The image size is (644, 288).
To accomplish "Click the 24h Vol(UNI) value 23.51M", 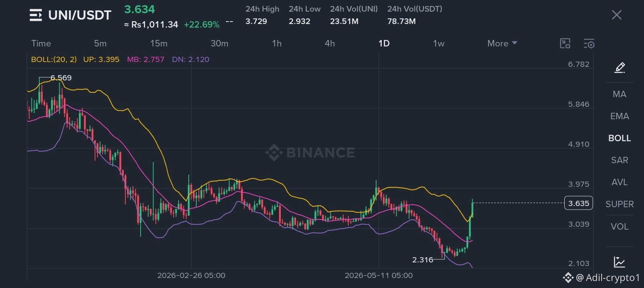I will click(344, 21).
